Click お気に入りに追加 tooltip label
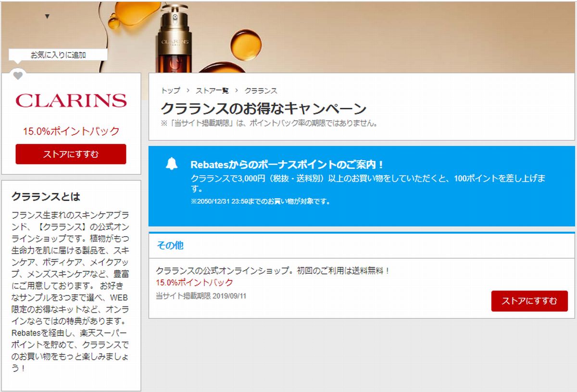 point(58,55)
